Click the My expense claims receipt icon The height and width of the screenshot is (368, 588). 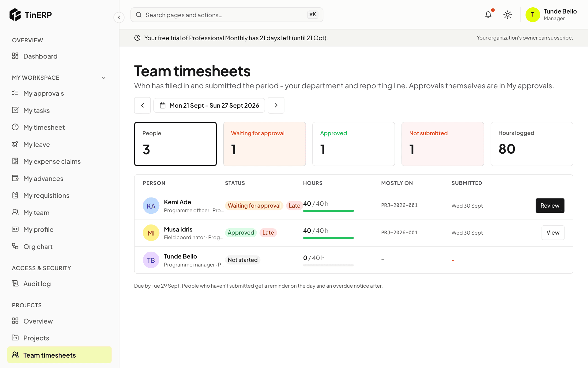[x=15, y=161]
